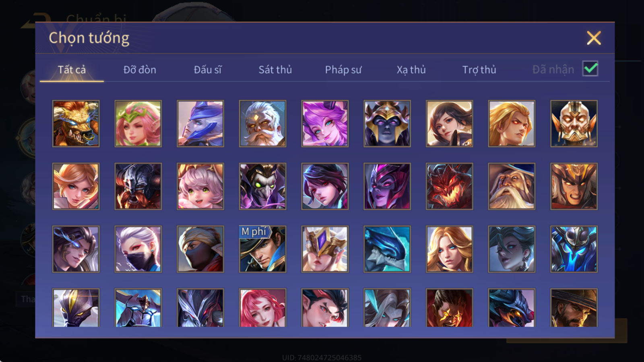Choose the red demon face hero
The height and width of the screenshot is (362, 644).
coord(449,186)
